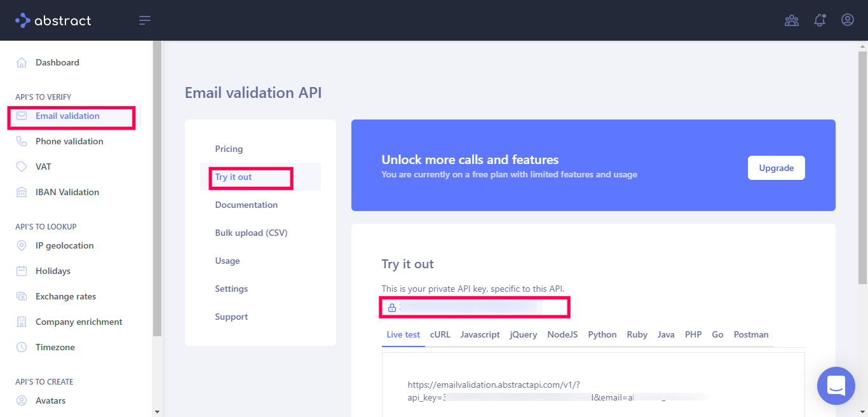Screen dimensions: 868x417
Task: Click the VAT tag icon
Action: coord(22,167)
